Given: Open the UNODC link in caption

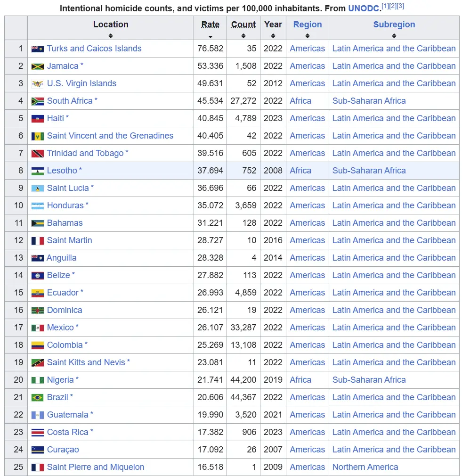Looking at the screenshot, I should [x=365, y=8].
